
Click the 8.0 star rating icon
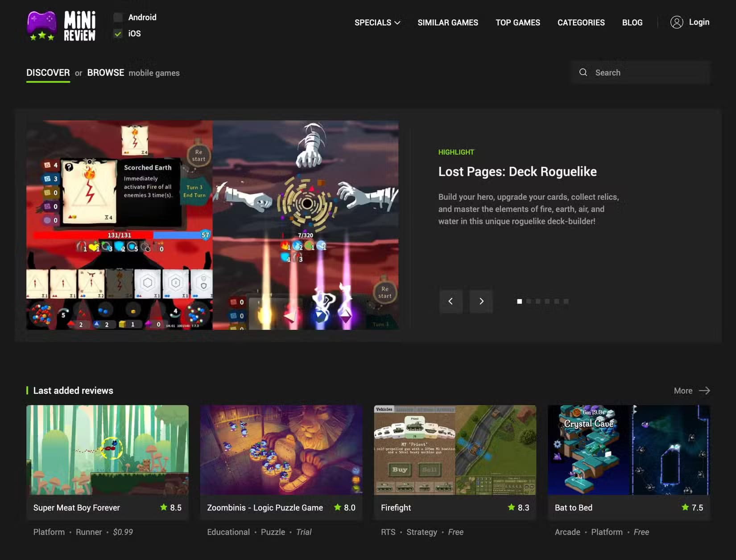pos(338,507)
